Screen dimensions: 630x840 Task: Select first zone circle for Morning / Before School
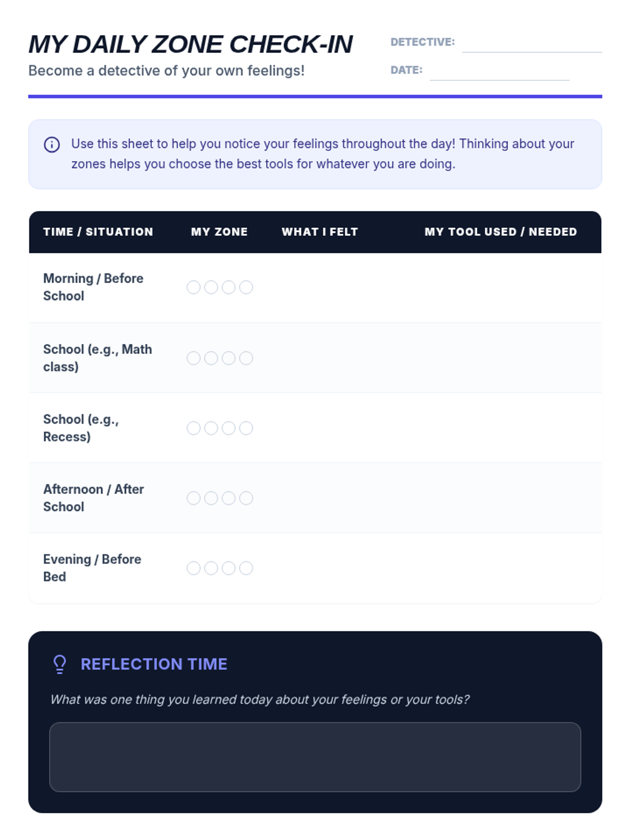tap(193, 287)
